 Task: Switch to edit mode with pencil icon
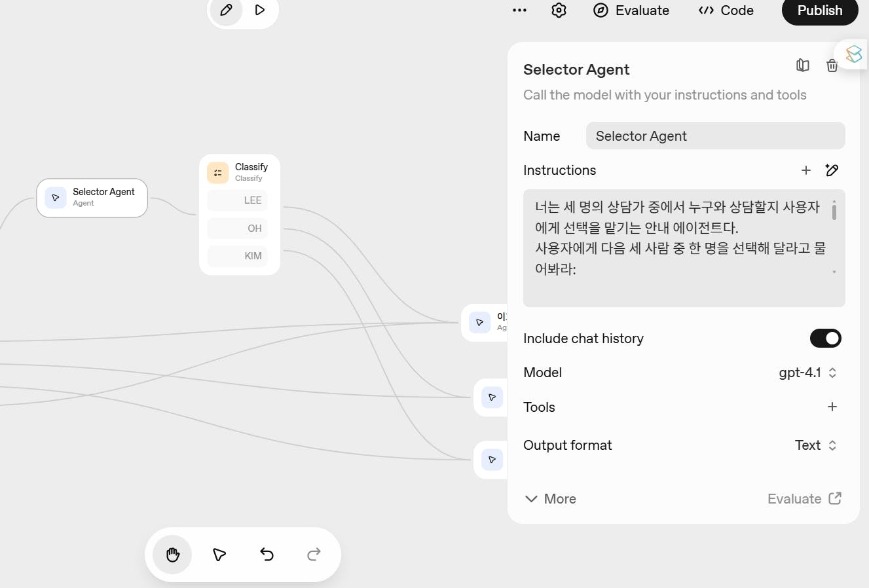227,10
